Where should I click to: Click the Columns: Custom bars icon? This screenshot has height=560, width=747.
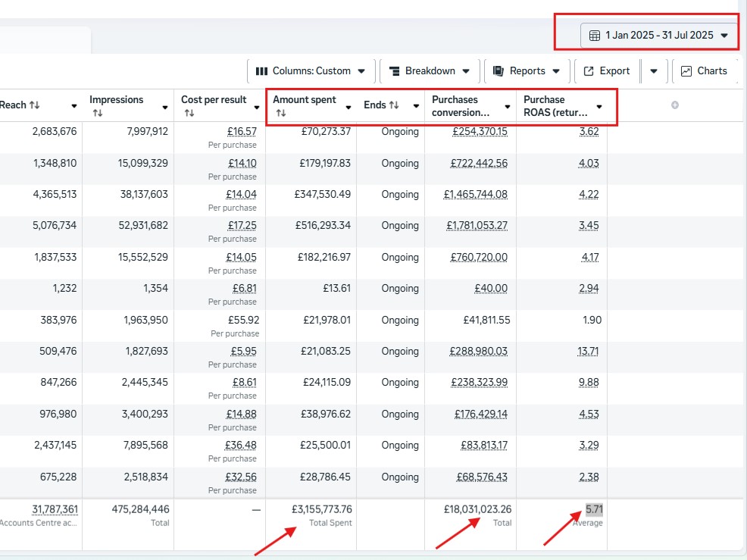(261, 71)
